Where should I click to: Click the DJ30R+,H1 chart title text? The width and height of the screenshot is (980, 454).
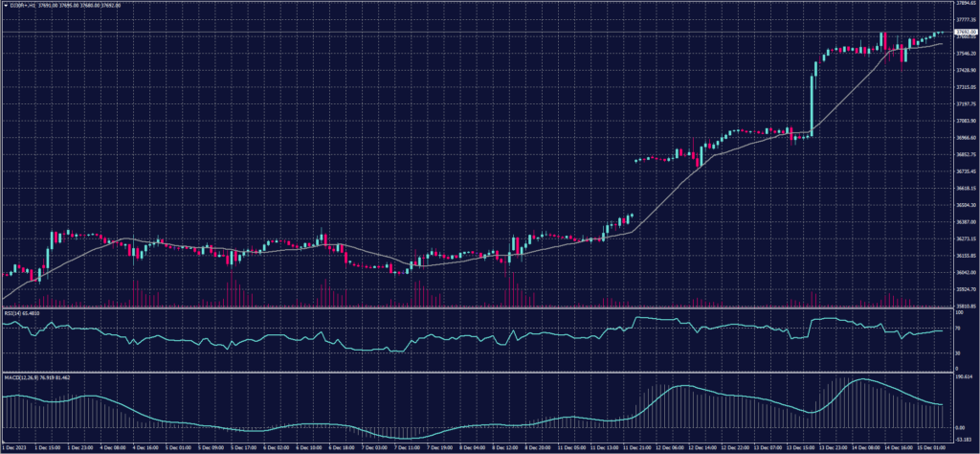point(23,5)
